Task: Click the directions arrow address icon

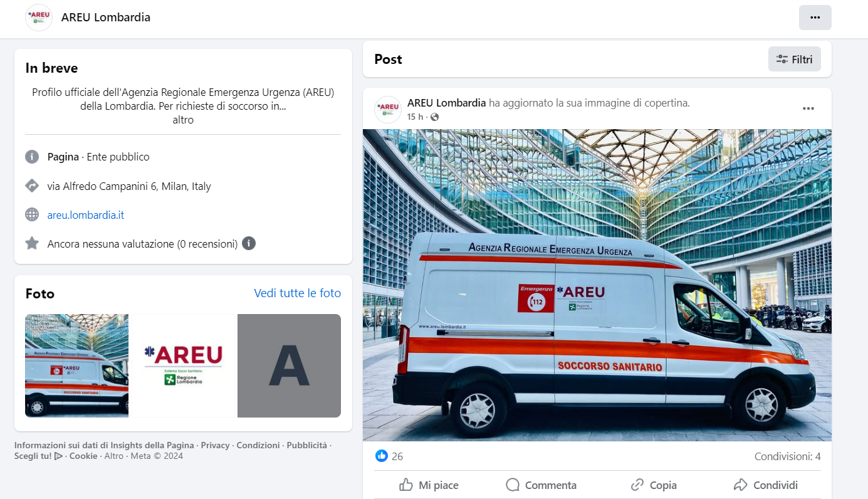Action: click(x=32, y=186)
